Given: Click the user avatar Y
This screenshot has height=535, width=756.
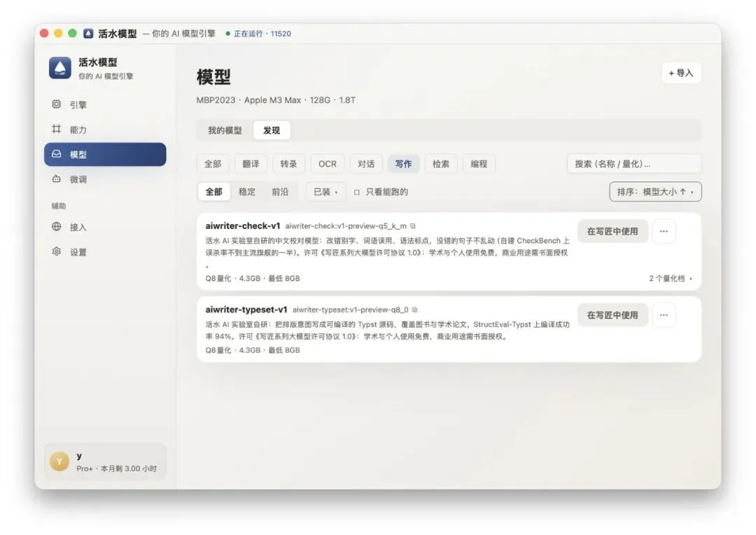Looking at the screenshot, I should click(x=59, y=461).
